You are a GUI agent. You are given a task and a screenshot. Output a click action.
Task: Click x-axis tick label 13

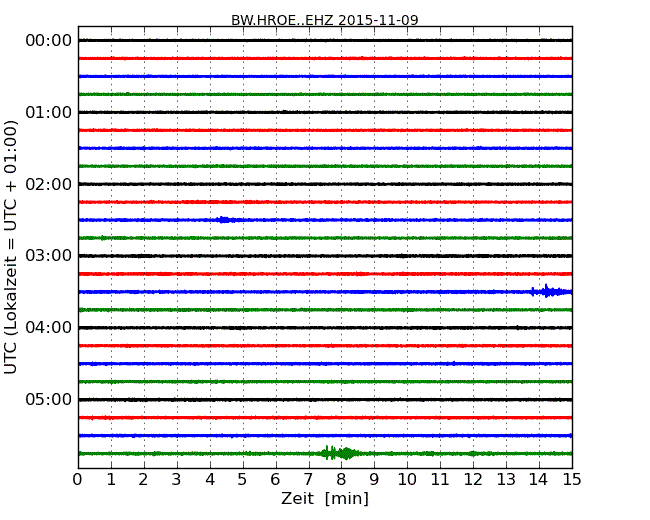[x=506, y=480]
